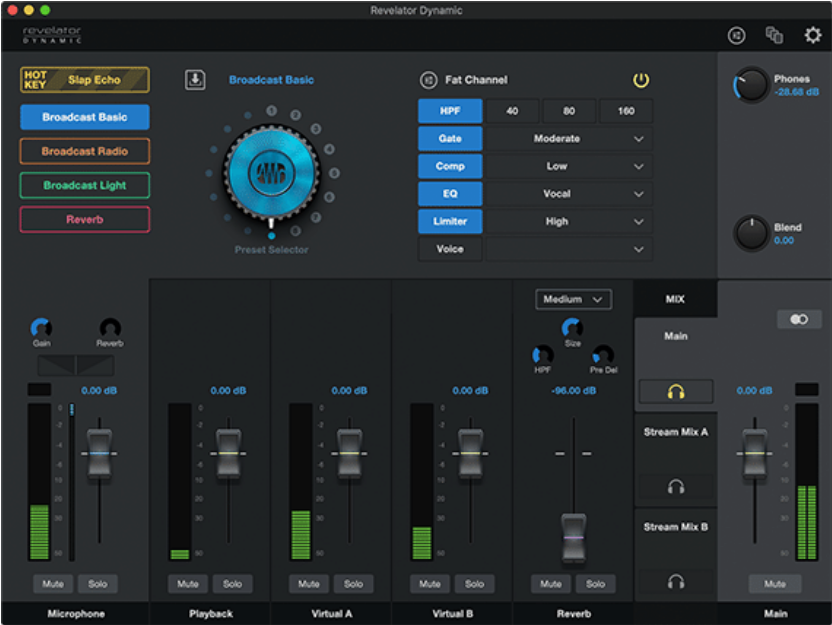This screenshot has height=625, width=832.
Task: Solo the Virtual A channel
Action: [x=353, y=584]
